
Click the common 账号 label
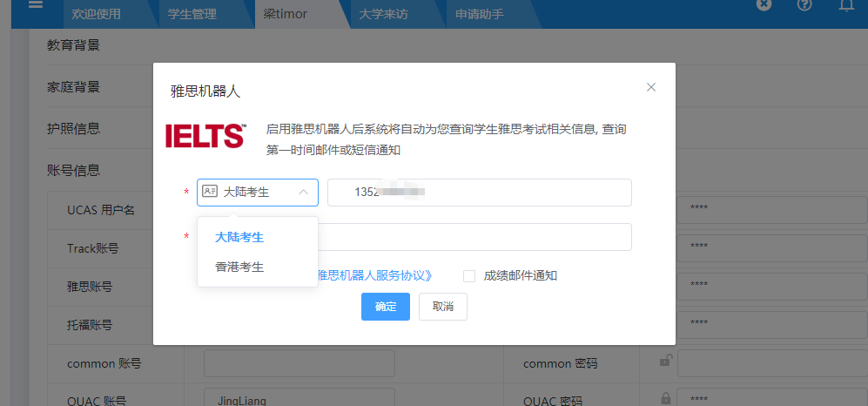(x=104, y=364)
